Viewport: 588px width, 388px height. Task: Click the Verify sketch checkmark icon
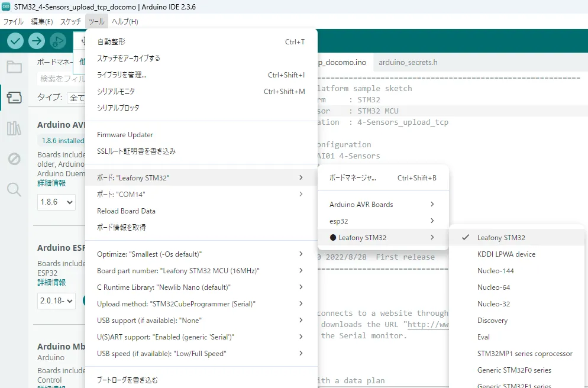(x=15, y=41)
